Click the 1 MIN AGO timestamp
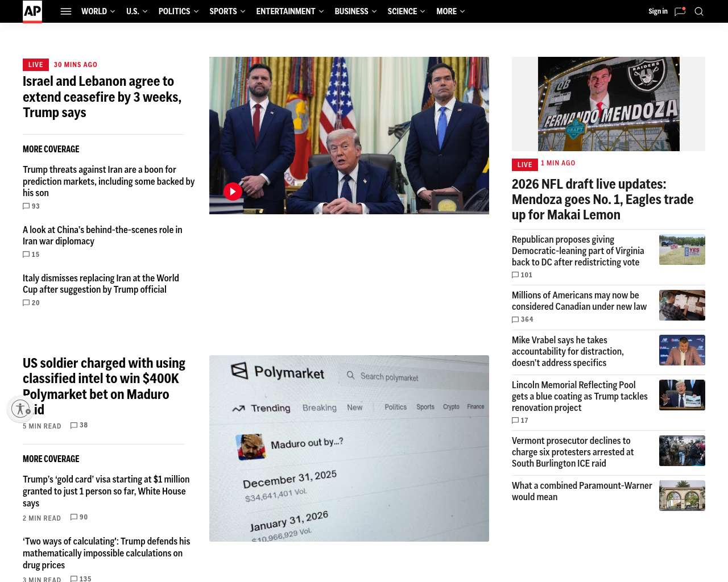The image size is (728, 582). click(558, 163)
